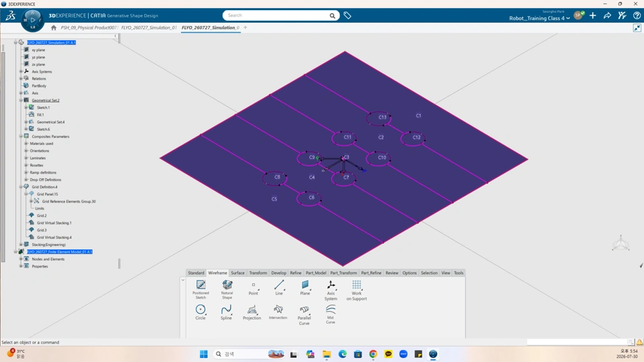The height and width of the screenshot is (362, 644).
Task: Select the Projection tool
Action: click(252, 312)
